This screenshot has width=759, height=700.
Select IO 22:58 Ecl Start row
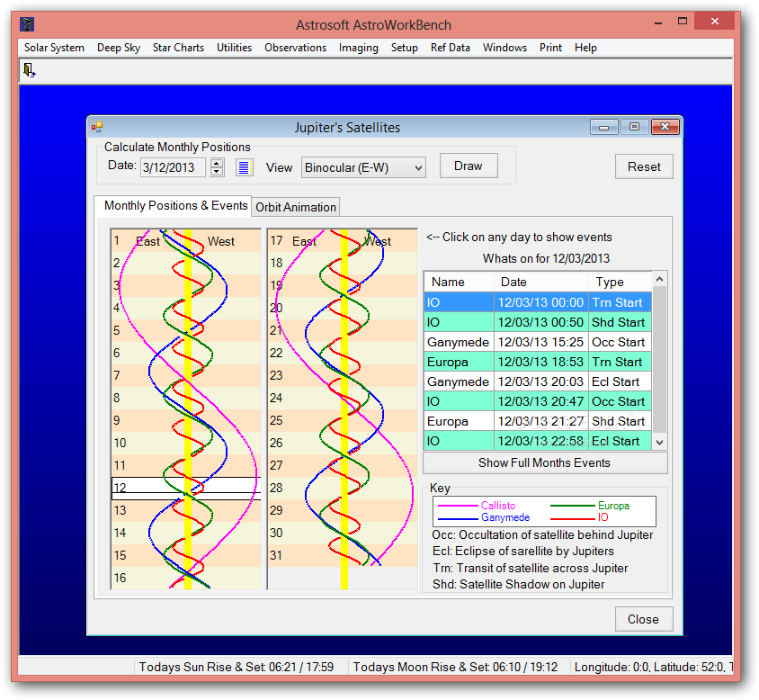pyautogui.click(x=538, y=441)
